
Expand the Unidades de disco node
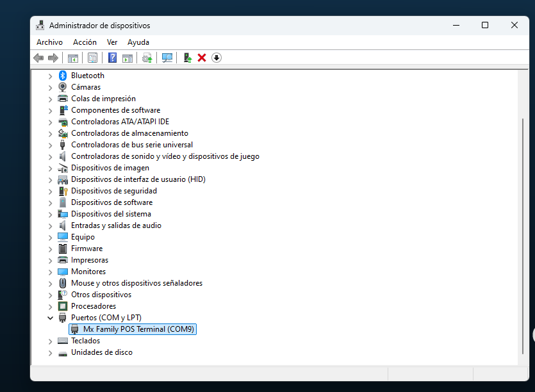[x=51, y=352]
